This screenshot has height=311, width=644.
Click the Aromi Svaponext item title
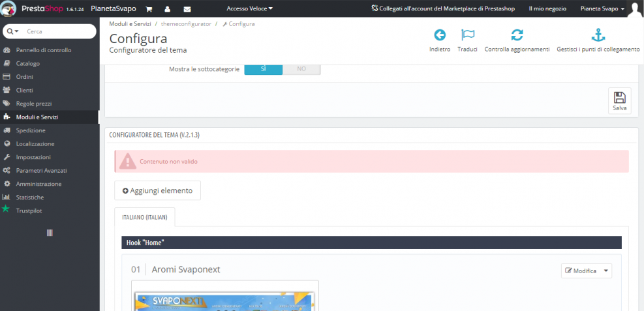click(x=186, y=269)
